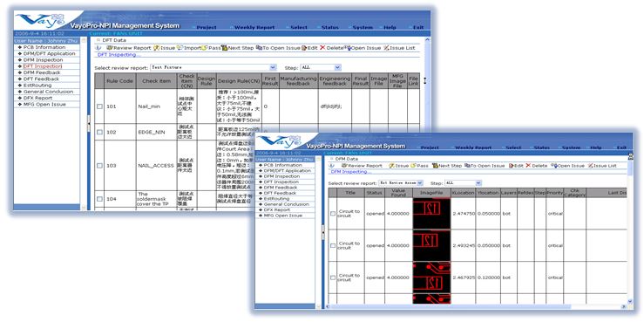Open DFT Inspection in left sidebar
The image size is (644, 322).
(43, 66)
